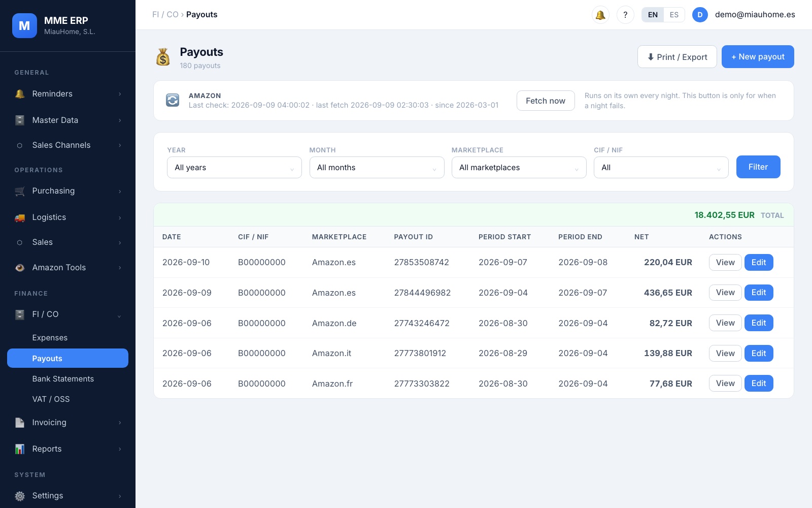This screenshot has height=508, width=812.
Task: Click the FI / CO cabinet icon
Action: 20,314
